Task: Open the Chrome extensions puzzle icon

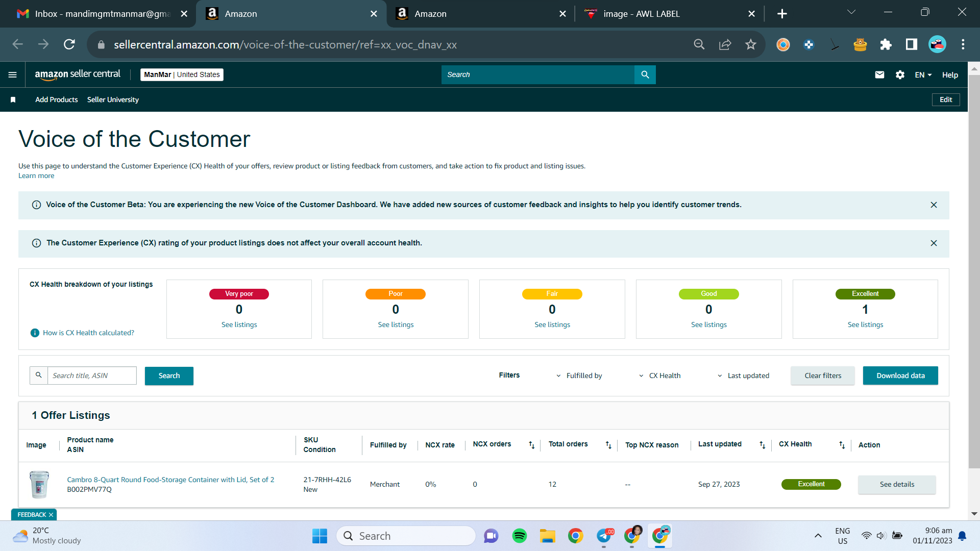Action: (x=886, y=44)
